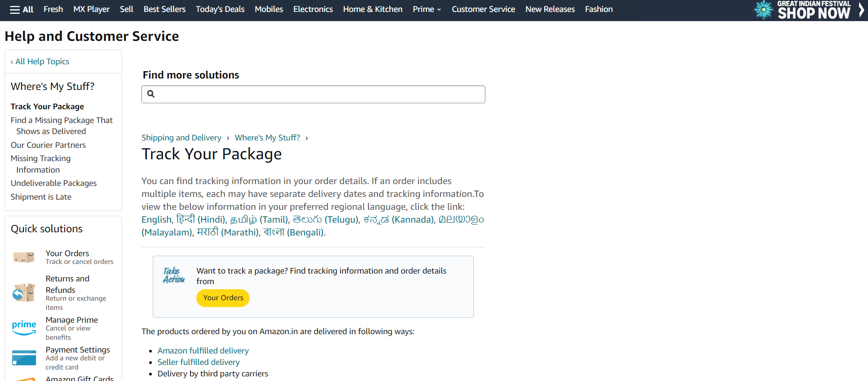Go to Best Sellers
Screen dimensions: 868x381
[x=164, y=9]
